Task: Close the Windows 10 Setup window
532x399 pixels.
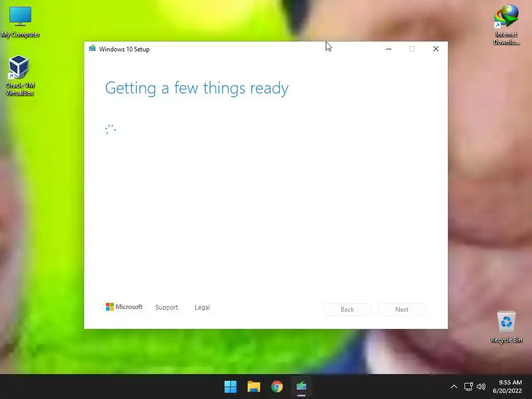Action: [436, 49]
